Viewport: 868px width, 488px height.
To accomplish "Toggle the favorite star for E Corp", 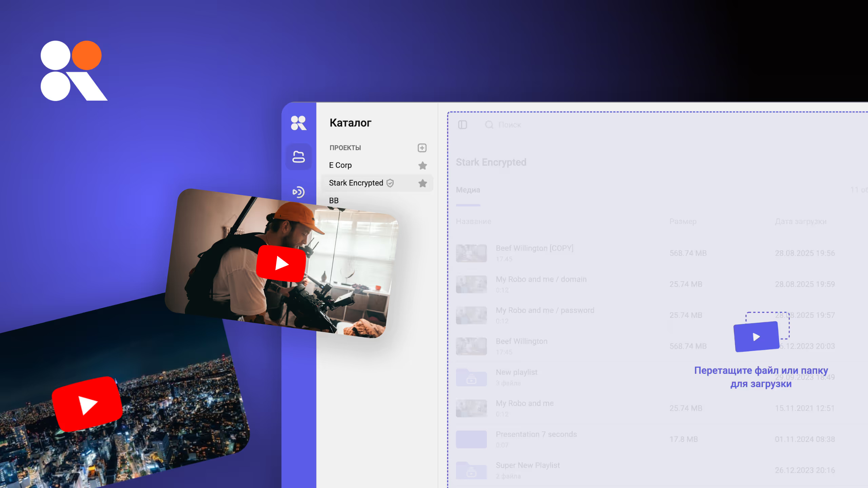I will 422,165.
